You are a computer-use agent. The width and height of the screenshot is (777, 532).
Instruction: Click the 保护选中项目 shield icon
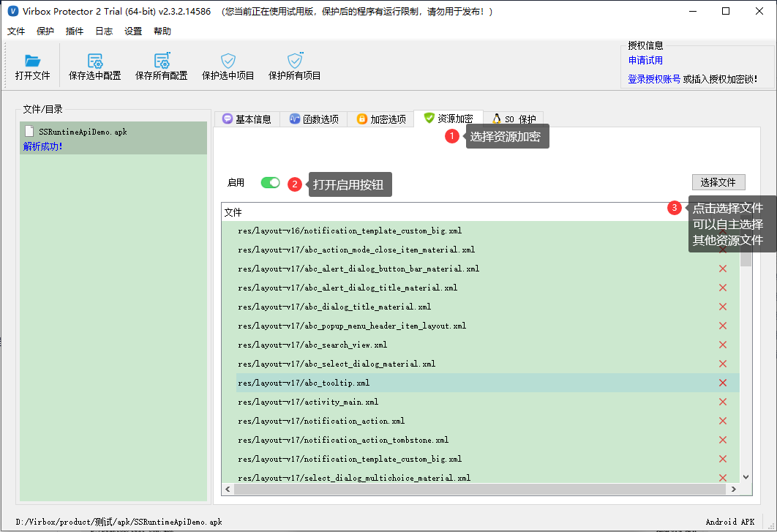coord(228,61)
